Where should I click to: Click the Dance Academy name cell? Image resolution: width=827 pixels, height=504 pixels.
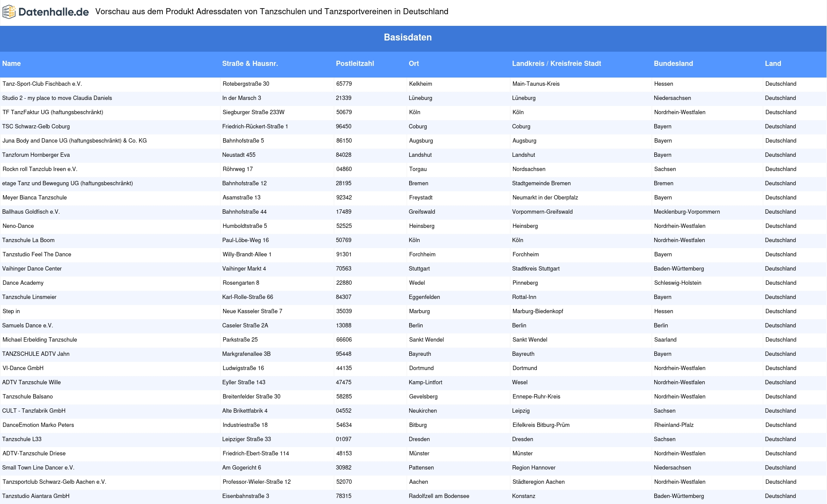(x=23, y=283)
